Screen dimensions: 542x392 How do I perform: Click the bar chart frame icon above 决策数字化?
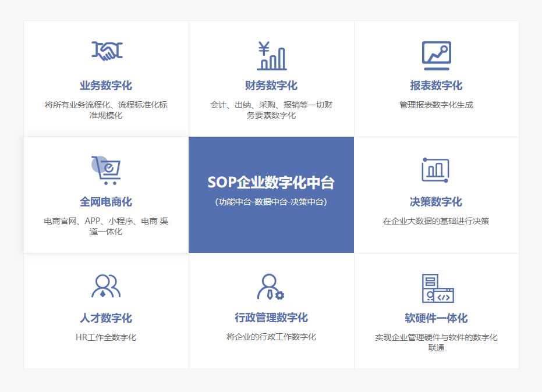[x=435, y=170]
